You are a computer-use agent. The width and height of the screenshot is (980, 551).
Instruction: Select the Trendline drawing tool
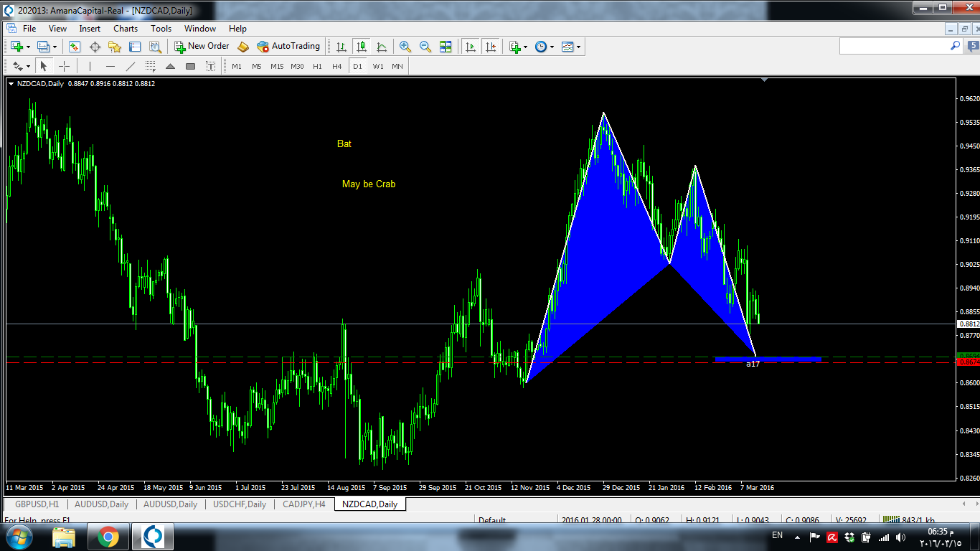(130, 66)
